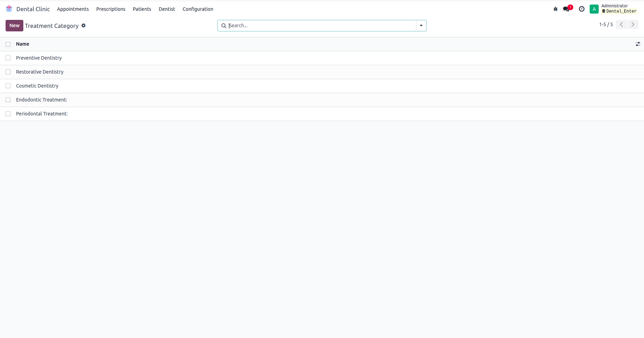The height and width of the screenshot is (338, 644).
Task: Click the Treatment Category breadcrumb title
Action: point(52,26)
